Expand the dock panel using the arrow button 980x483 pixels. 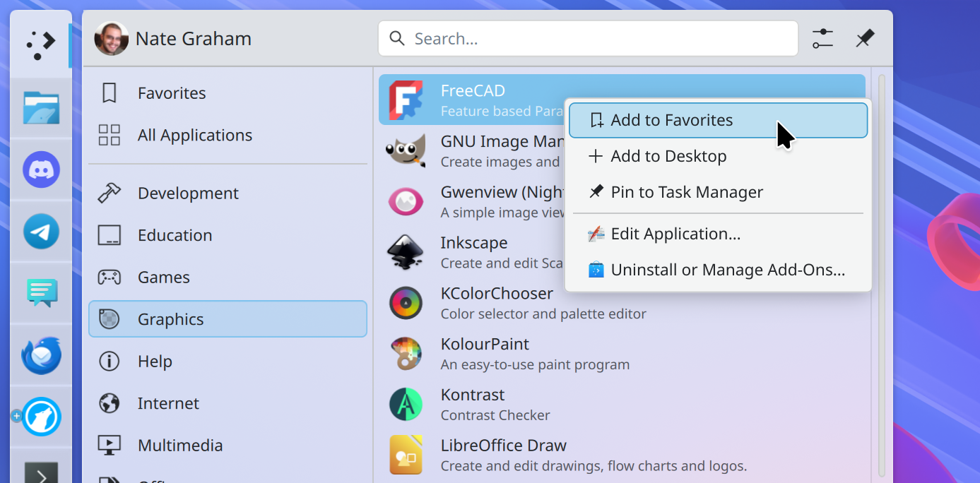click(x=41, y=472)
